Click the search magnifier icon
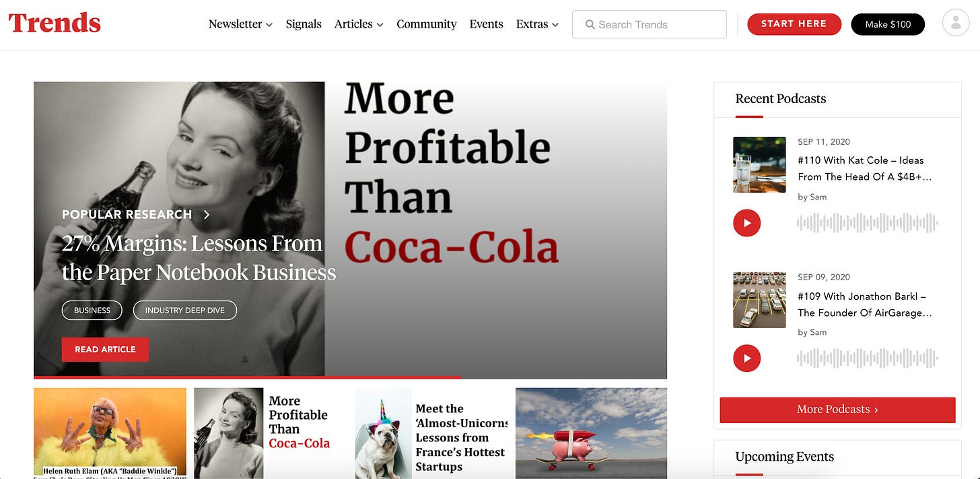This screenshot has height=479, width=980. click(x=590, y=24)
